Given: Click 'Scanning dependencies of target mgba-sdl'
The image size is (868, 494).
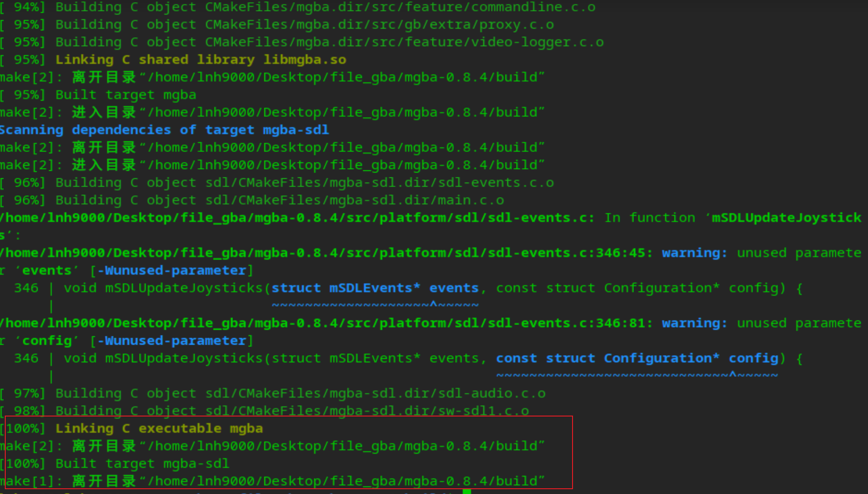Looking at the screenshot, I should [x=164, y=130].
